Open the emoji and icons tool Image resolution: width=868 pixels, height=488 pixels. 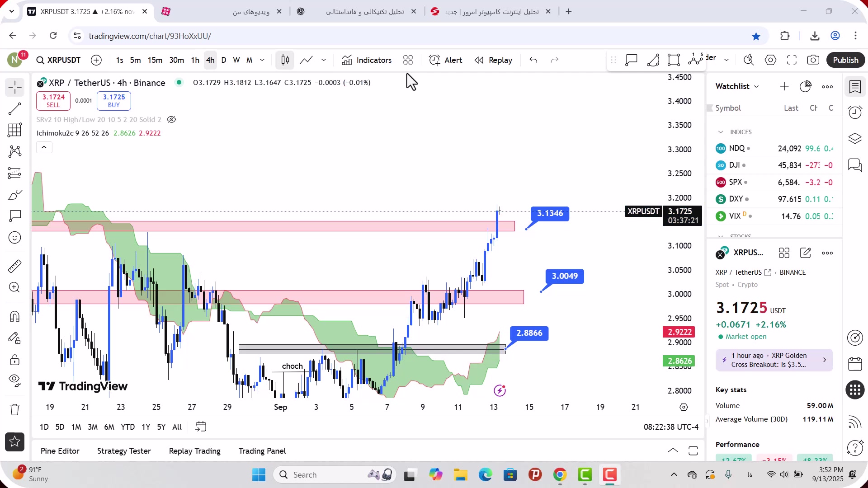[15, 238]
